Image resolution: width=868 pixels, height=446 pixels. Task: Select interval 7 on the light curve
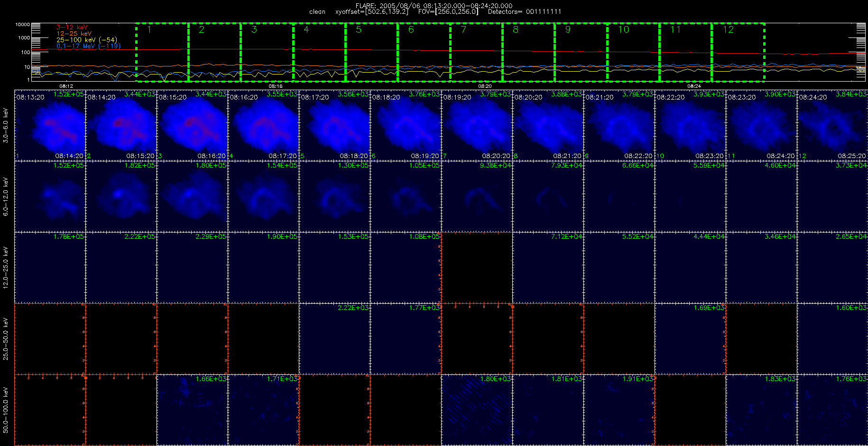tap(476, 52)
